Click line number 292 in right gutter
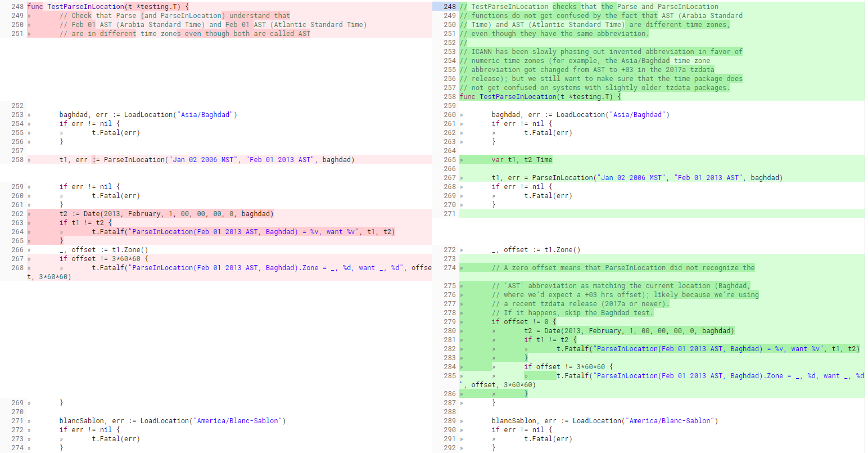The image size is (868, 453). tap(450, 448)
